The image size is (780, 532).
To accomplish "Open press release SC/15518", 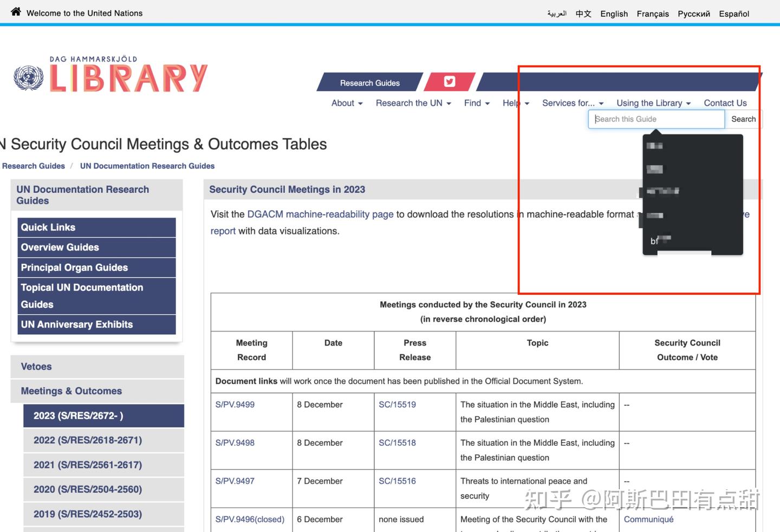I will pos(398,443).
